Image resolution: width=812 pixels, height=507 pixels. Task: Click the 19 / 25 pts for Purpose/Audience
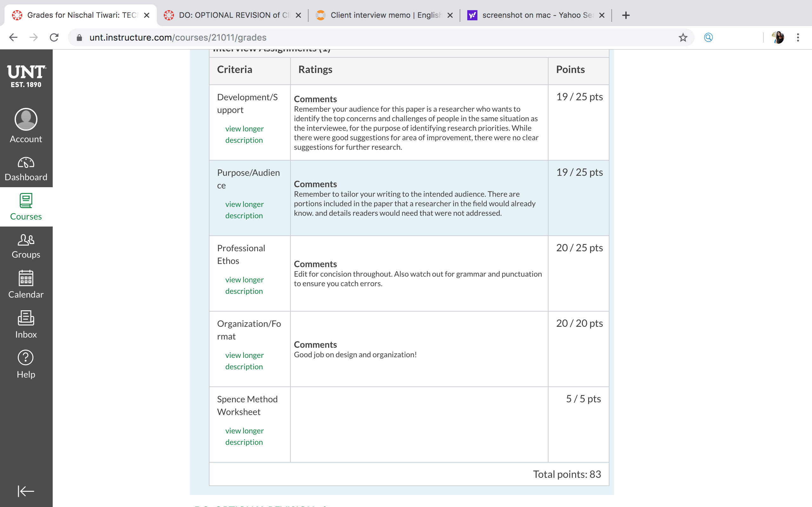click(580, 172)
